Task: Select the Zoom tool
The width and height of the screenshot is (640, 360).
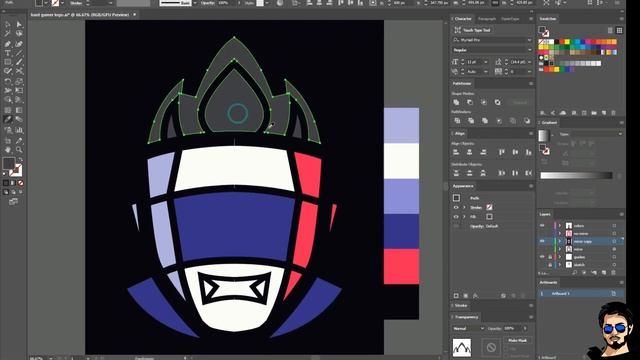Action: [x=19, y=150]
